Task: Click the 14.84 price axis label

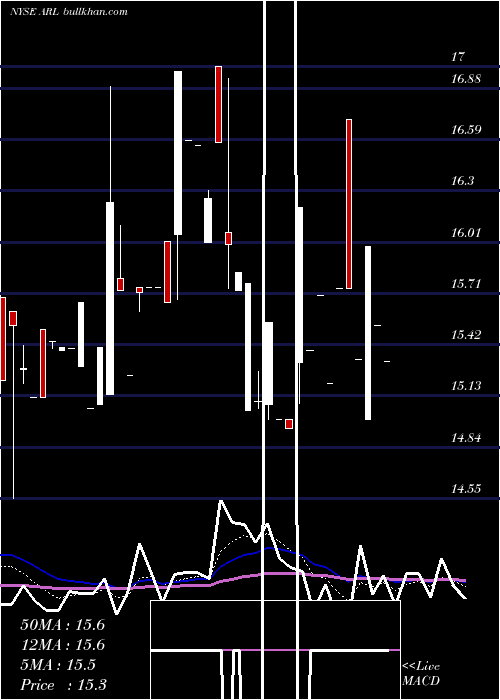Action: (x=466, y=438)
